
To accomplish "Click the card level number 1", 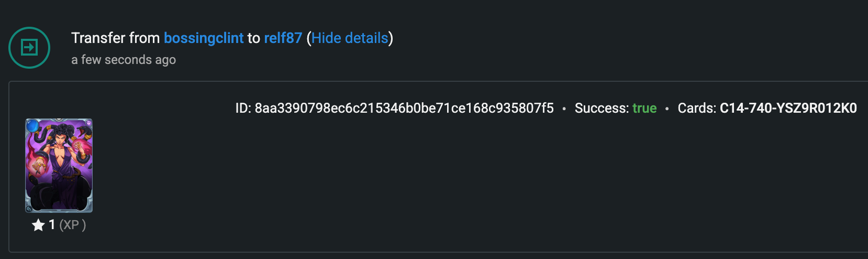I will click(52, 225).
